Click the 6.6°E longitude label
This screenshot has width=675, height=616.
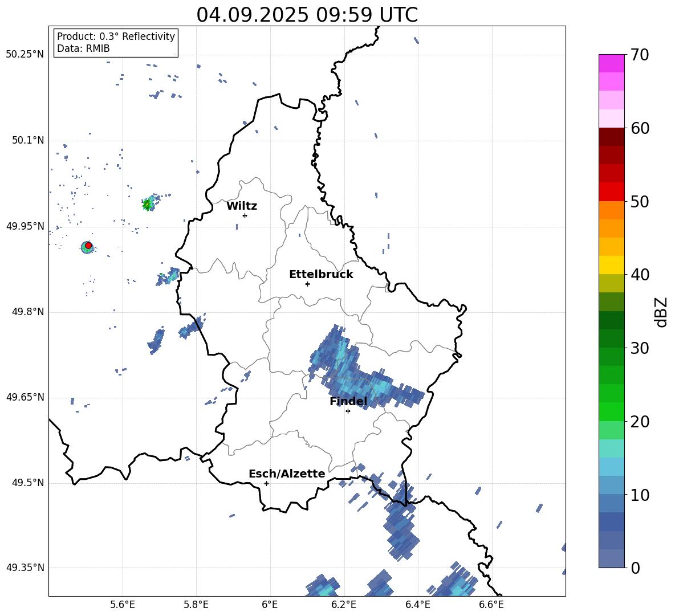coord(491,605)
